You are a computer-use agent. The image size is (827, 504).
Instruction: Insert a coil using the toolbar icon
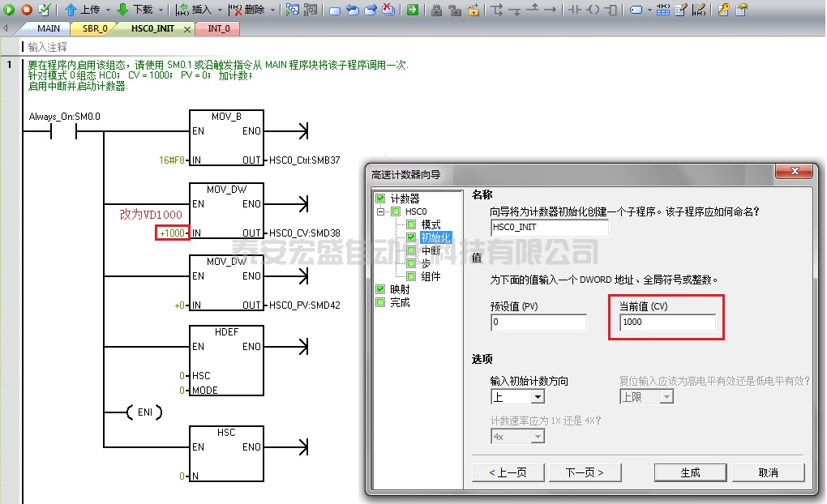tap(593, 10)
